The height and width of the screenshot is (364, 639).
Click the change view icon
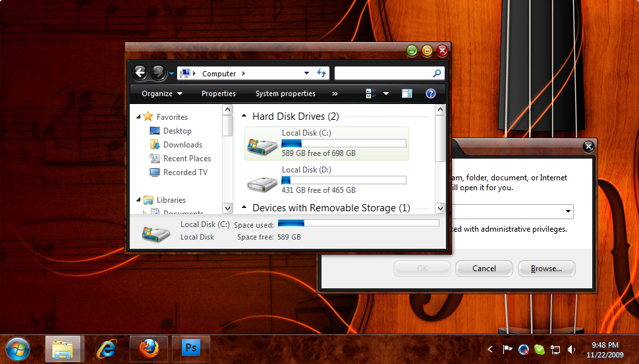tap(371, 93)
